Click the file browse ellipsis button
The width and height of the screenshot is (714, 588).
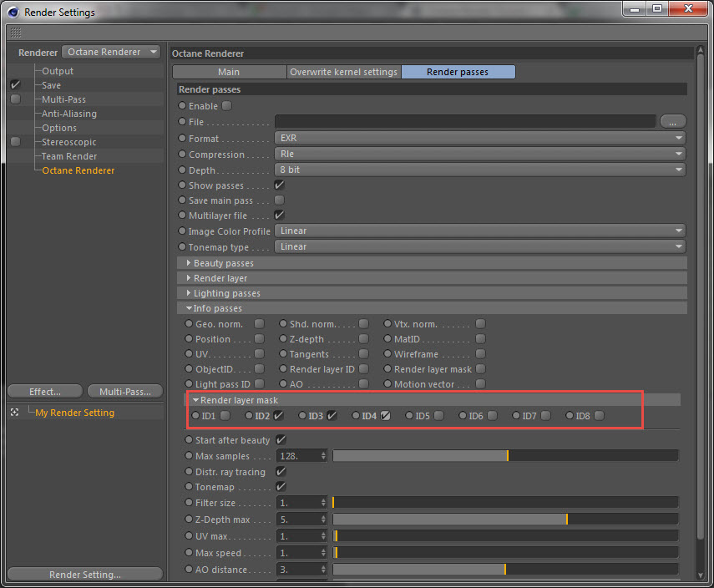pyautogui.click(x=672, y=122)
